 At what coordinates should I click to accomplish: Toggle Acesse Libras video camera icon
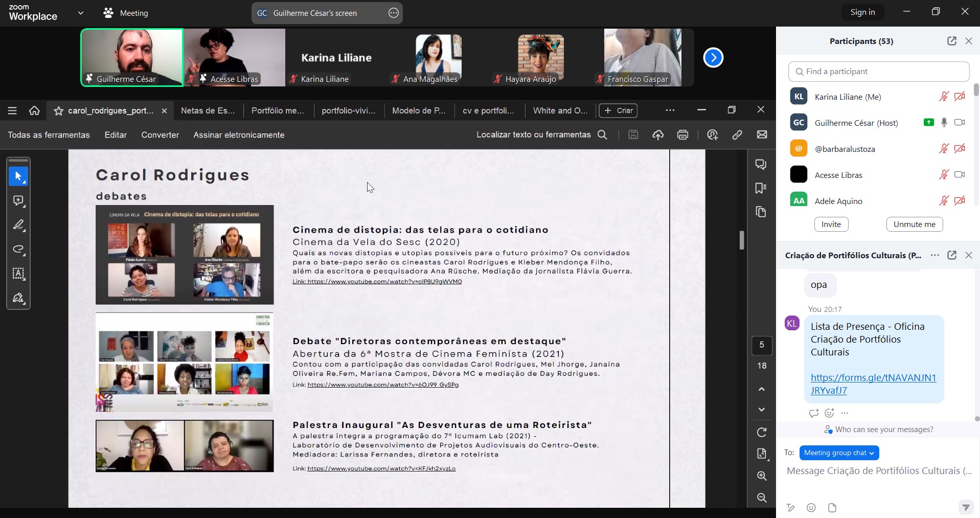pyautogui.click(x=960, y=175)
